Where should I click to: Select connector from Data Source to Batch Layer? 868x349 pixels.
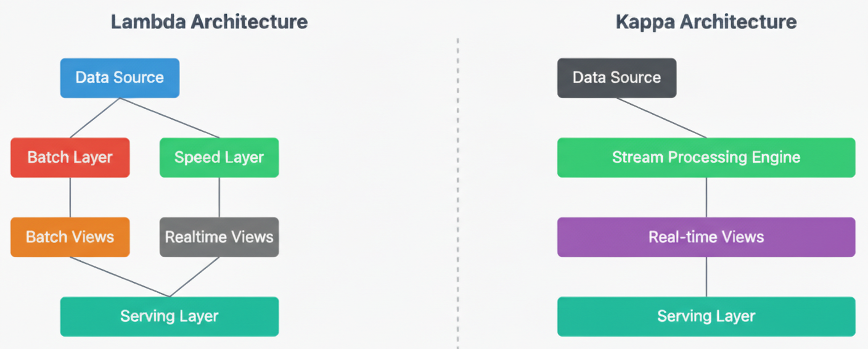(x=95, y=118)
